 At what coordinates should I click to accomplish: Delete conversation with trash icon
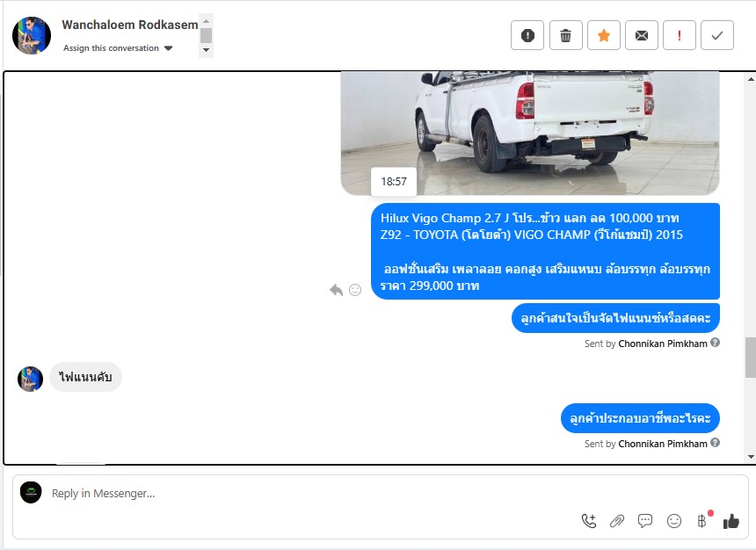point(565,35)
